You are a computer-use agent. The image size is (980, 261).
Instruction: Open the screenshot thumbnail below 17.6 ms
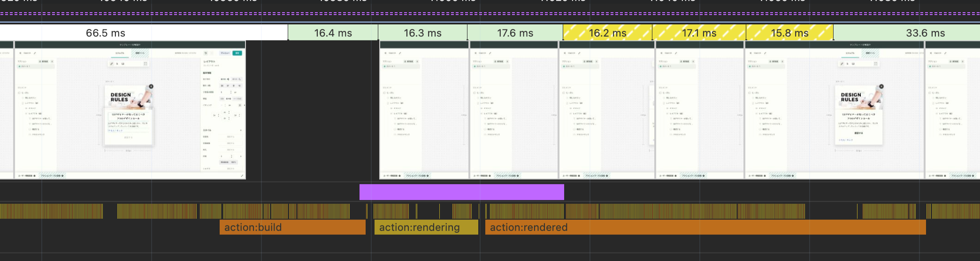click(x=514, y=110)
